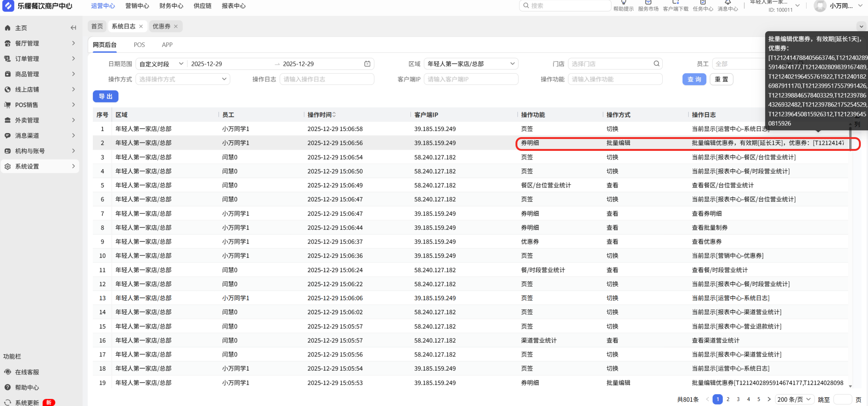Click the 查询 search button
Image resolution: width=868 pixels, height=406 pixels.
[694, 79]
